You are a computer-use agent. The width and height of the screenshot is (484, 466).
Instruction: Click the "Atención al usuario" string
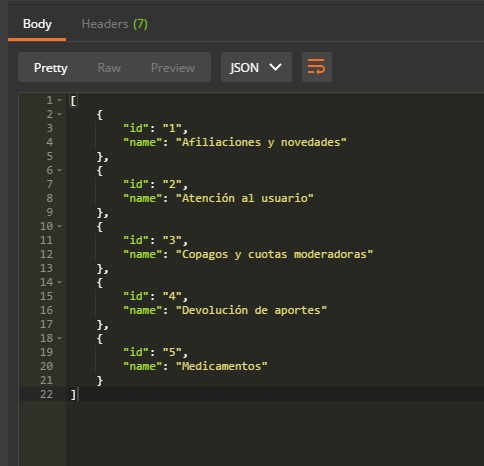(245, 198)
